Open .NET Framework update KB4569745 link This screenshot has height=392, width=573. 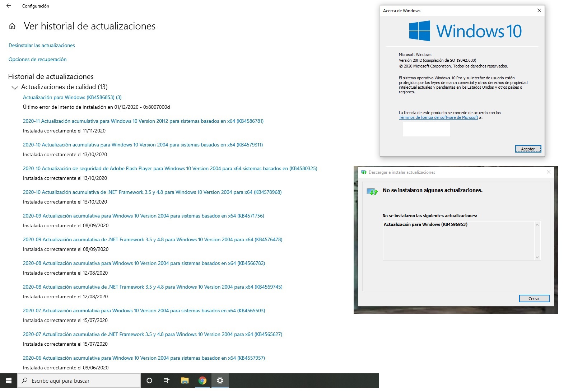(x=153, y=287)
